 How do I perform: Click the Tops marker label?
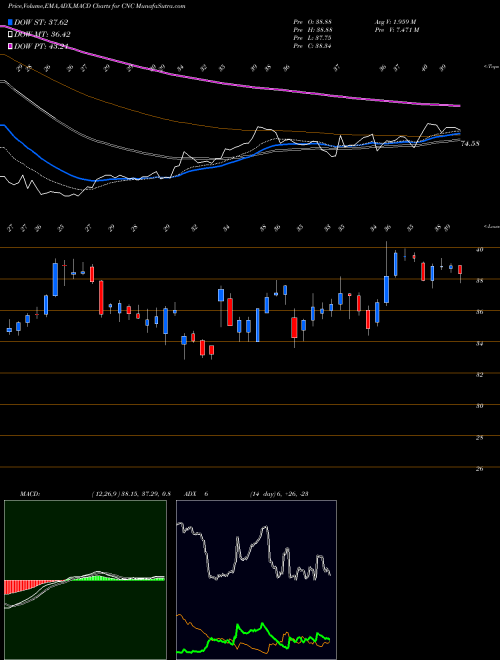pyautogui.click(x=491, y=67)
